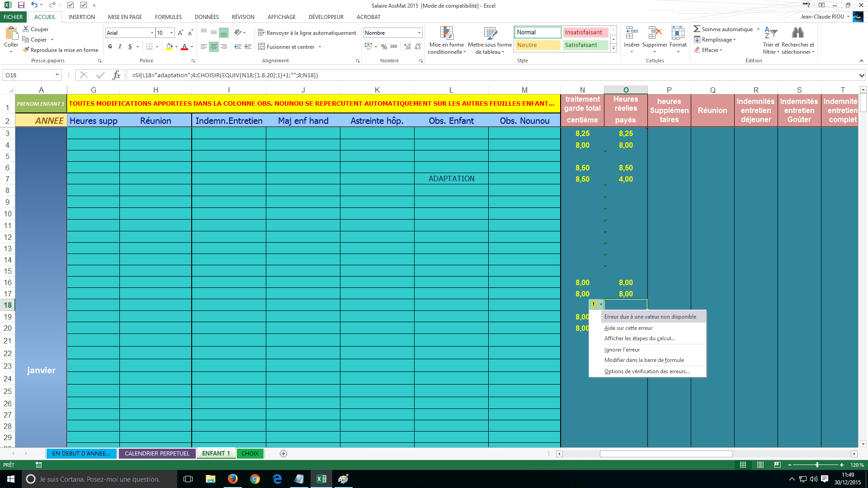
Task: Open the Name Box dropdown arrow
Action: pos(57,75)
